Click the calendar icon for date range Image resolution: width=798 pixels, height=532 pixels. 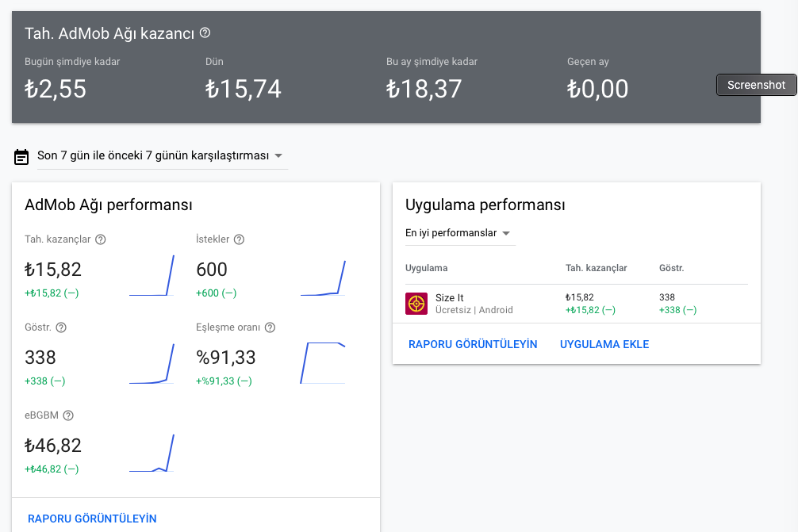21,157
